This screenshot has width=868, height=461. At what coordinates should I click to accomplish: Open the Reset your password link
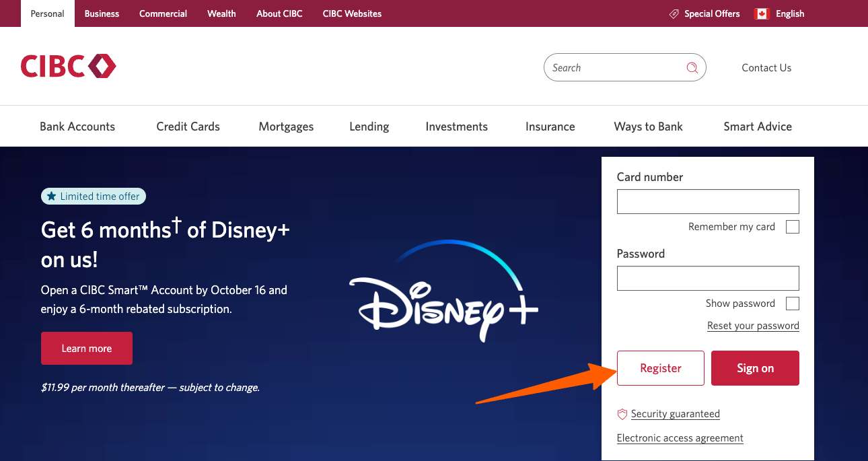click(x=753, y=325)
